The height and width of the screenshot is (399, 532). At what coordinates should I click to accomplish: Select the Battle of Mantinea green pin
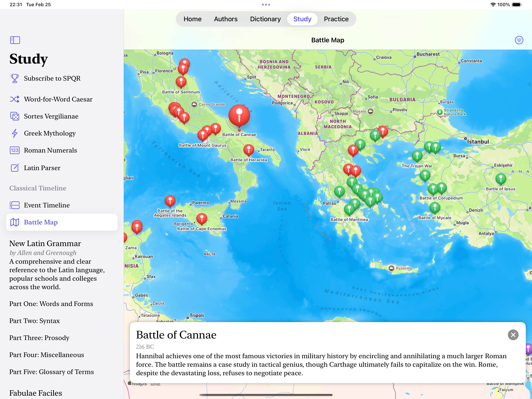[349, 209]
